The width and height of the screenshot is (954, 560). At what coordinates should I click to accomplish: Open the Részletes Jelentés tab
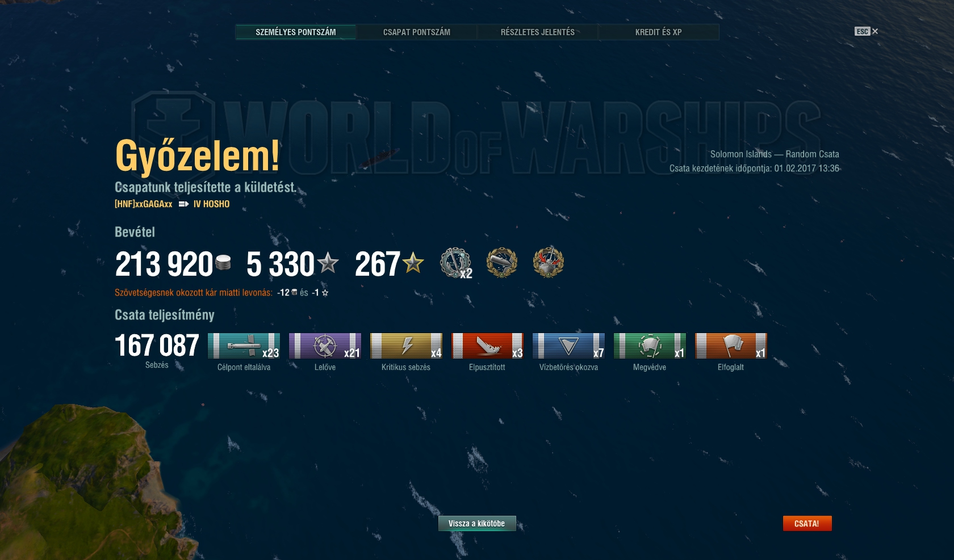[x=537, y=32]
